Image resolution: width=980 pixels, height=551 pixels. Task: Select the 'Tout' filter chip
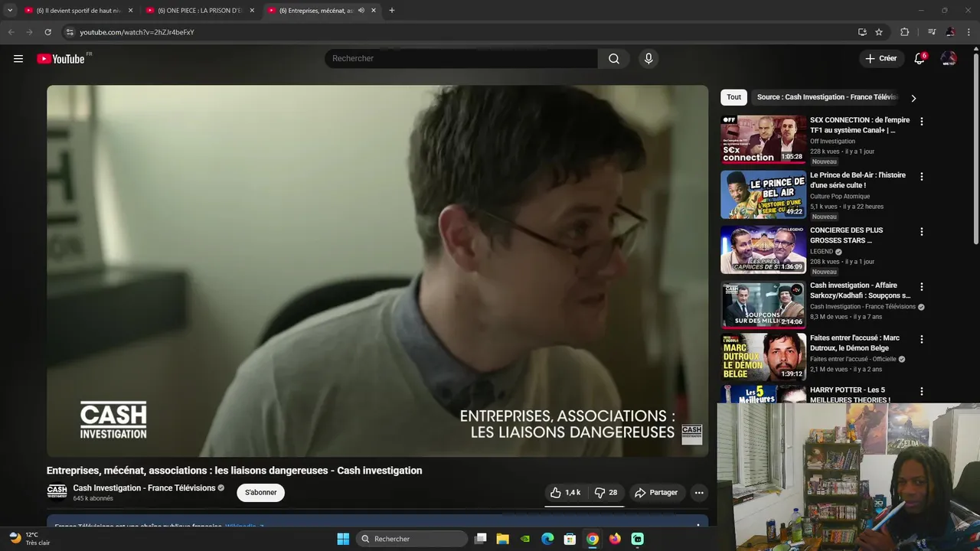[x=733, y=97]
